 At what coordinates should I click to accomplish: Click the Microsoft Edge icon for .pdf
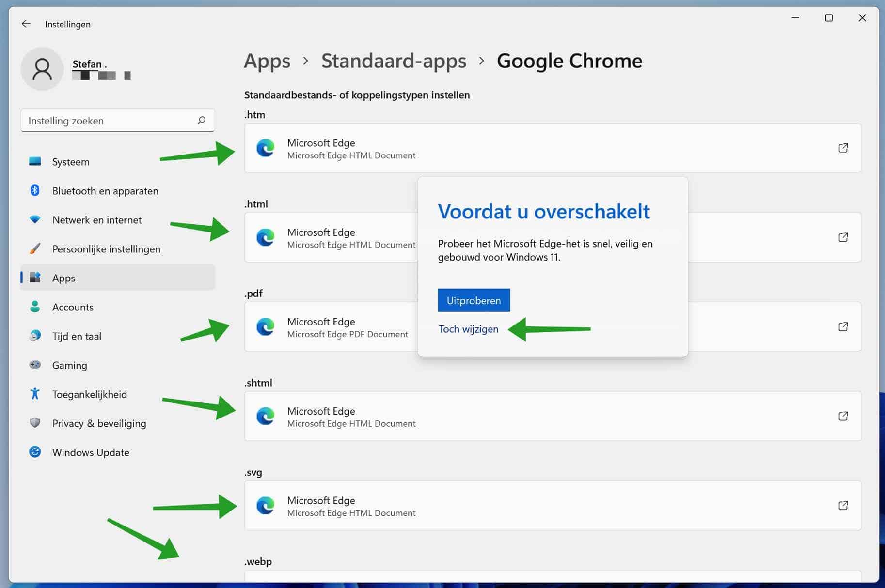point(265,327)
